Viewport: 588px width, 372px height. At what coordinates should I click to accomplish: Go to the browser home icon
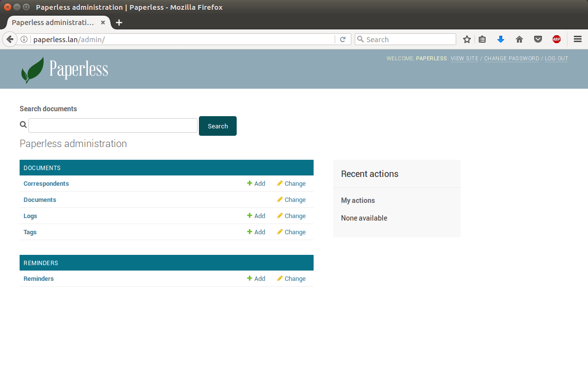519,39
